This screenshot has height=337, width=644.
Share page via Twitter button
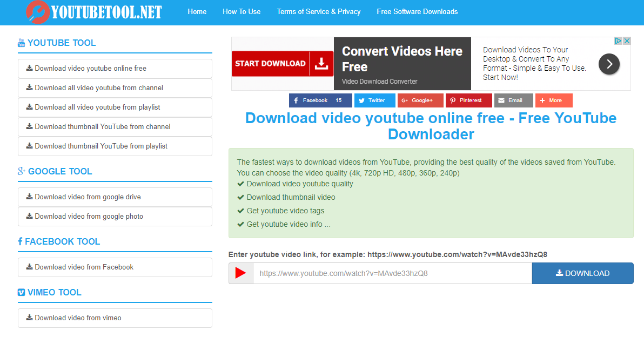tap(374, 100)
